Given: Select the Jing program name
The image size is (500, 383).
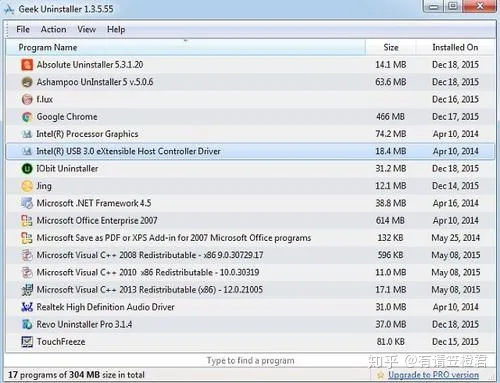Looking at the screenshot, I should [44, 186].
